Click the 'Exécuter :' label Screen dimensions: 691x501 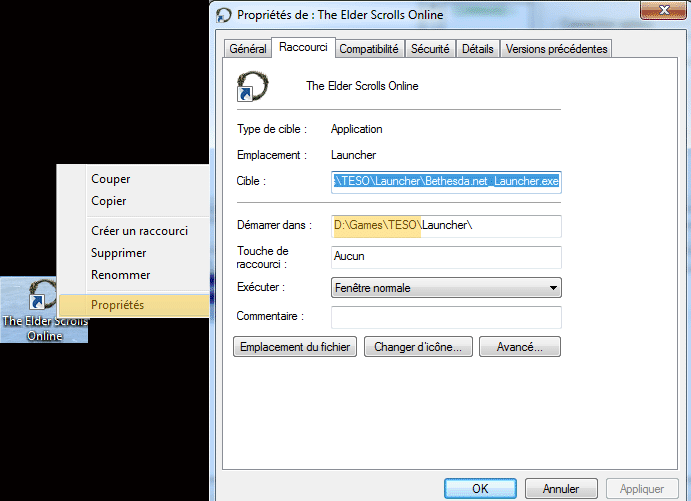pos(261,287)
